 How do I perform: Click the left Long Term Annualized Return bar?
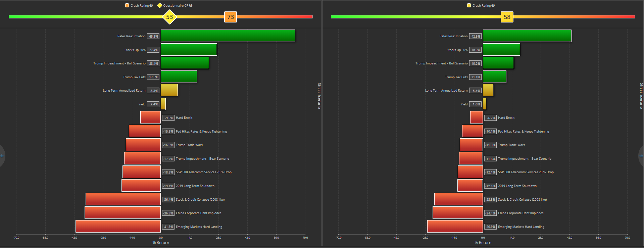pos(169,90)
